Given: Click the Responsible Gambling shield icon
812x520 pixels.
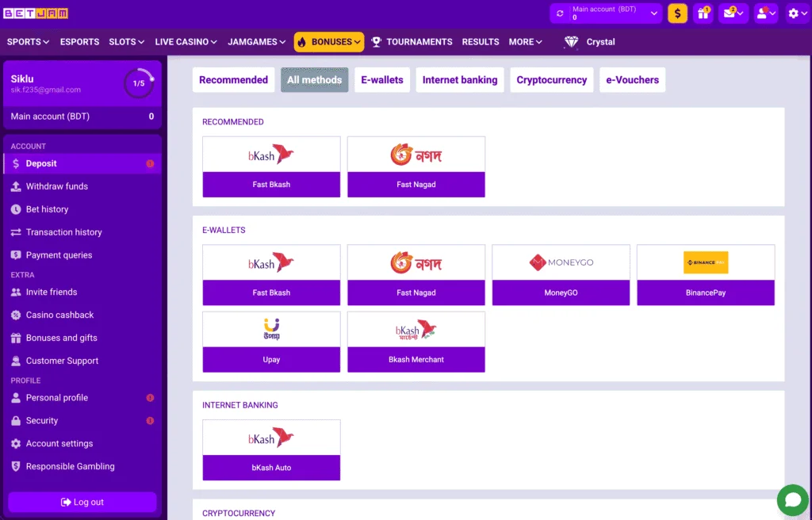Looking at the screenshot, I should pyautogui.click(x=16, y=466).
